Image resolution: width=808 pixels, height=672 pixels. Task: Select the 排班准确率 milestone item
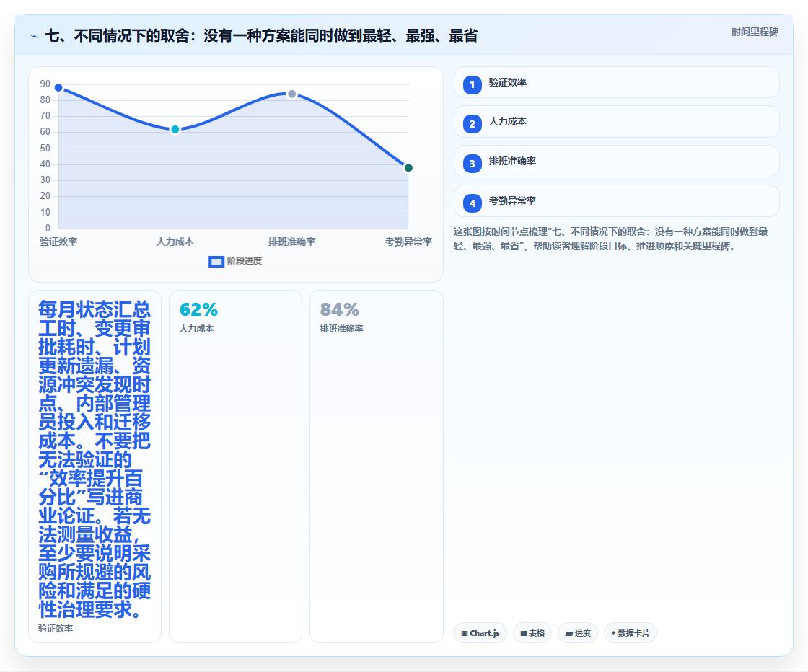pos(616,162)
